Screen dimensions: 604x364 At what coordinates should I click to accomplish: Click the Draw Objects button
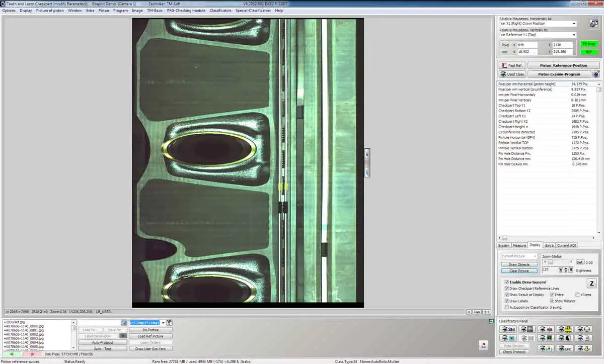(519, 264)
